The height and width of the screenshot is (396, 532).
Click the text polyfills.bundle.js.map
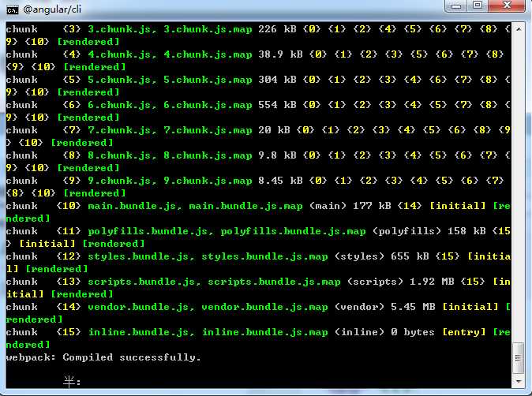pyautogui.click(x=293, y=231)
